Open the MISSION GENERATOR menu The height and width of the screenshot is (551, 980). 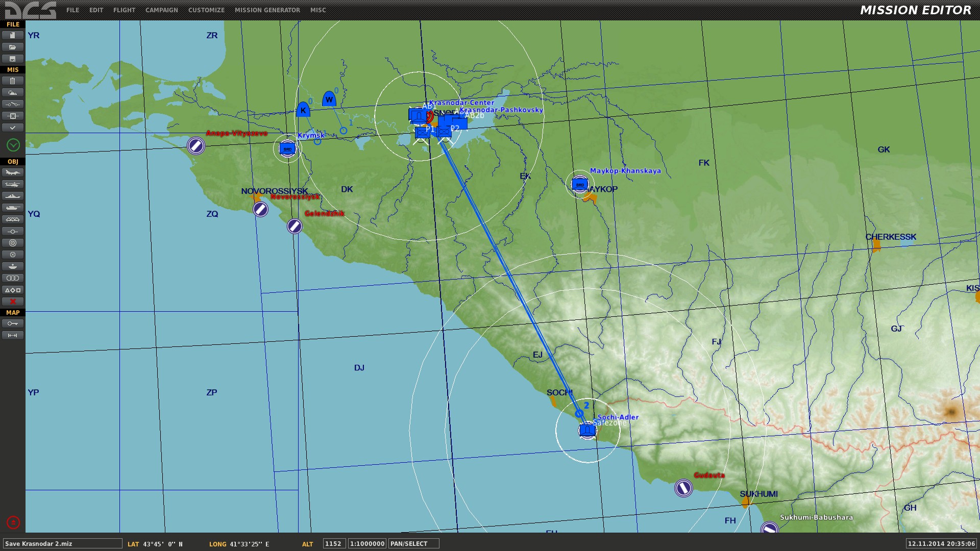tap(267, 10)
